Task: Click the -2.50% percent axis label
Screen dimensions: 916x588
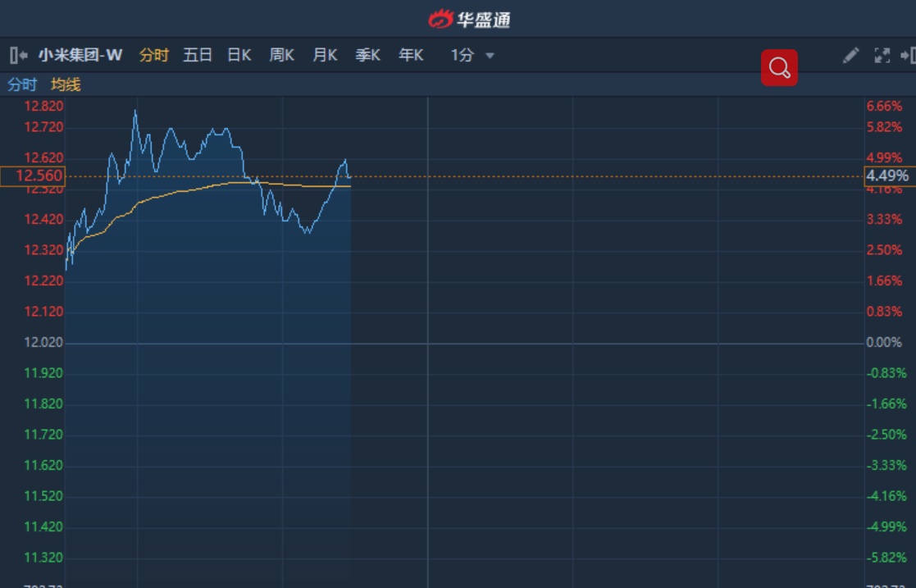Action: [886, 435]
